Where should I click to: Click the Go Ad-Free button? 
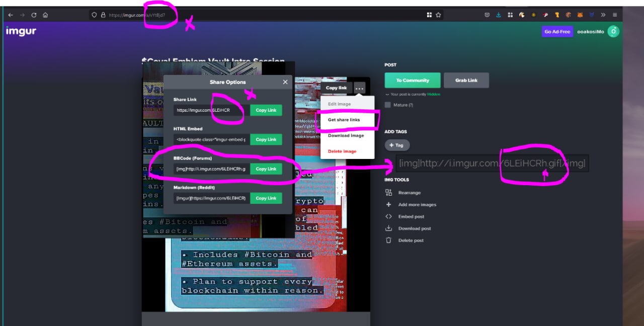click(557, 32)
